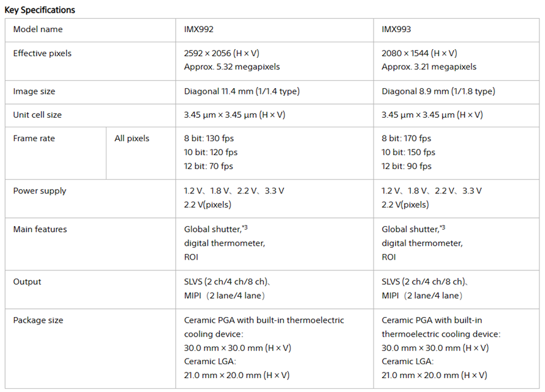This screenshot has width=545, height=392.
Task: Select the Power supply row label
Action: [x=40, y=191]
